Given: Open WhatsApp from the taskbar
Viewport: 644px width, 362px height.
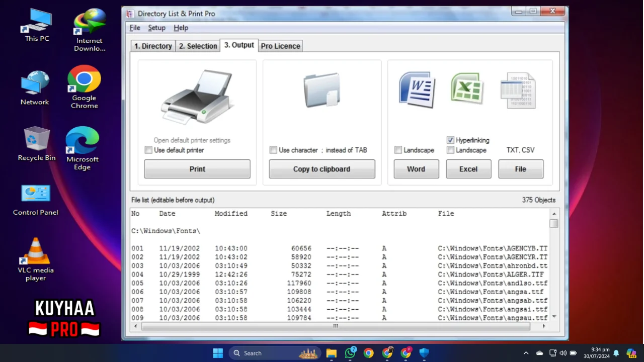Looking at the screenshot, I should pos(350,353).
